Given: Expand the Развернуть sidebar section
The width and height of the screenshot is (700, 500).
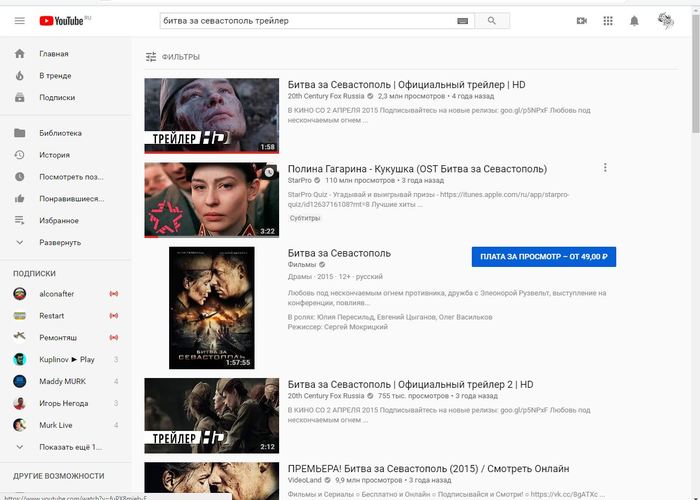Looking at the screenshot, I should 59,242.
